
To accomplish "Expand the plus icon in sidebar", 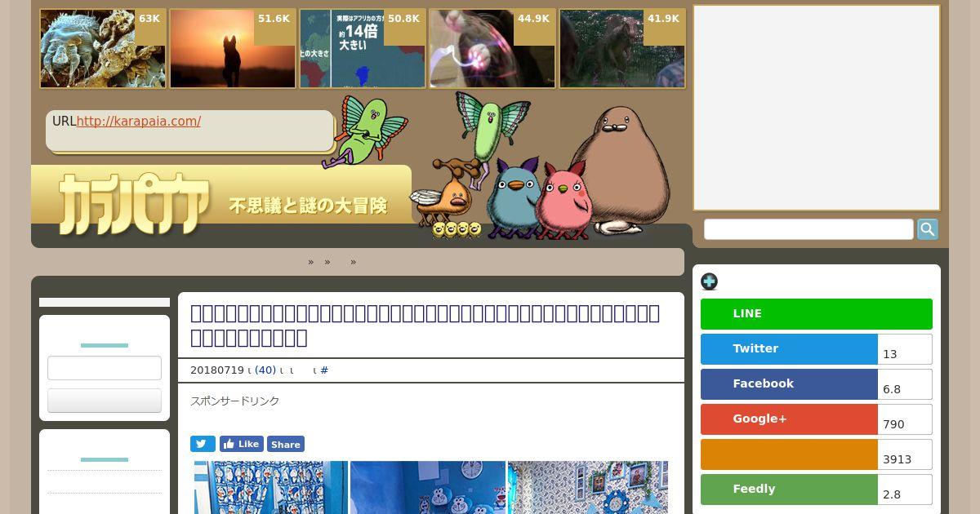I will (709, 281).
